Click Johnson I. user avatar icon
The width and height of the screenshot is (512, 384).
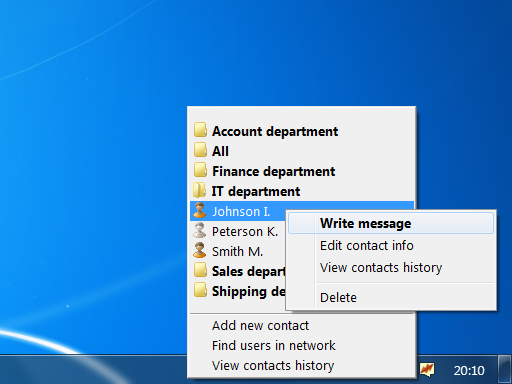click(200, 211)
